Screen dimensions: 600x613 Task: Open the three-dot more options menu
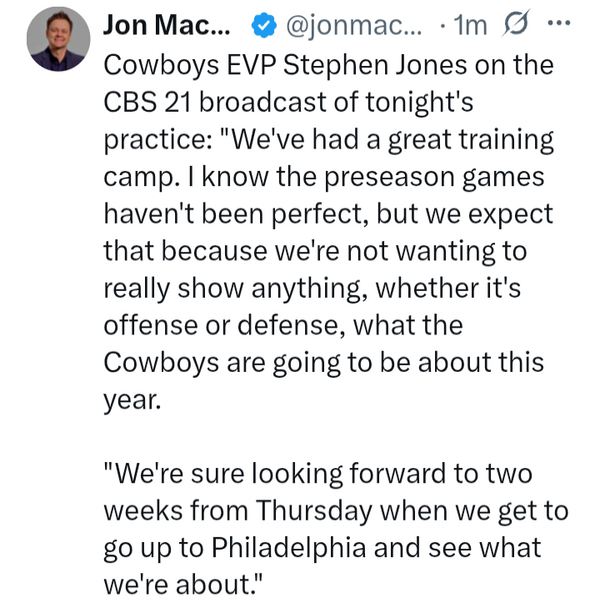click(x=559, y=23)
